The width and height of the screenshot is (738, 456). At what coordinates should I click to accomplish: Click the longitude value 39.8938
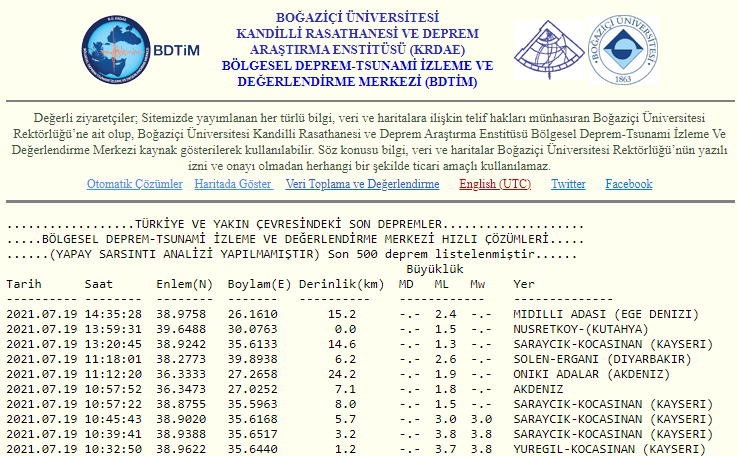click(x=253, y=360)
